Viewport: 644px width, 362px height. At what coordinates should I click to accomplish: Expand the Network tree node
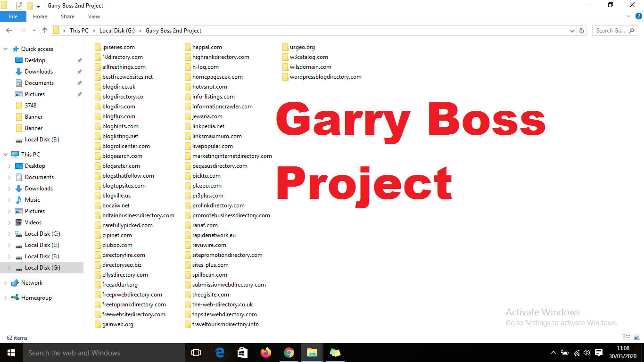tap(5, 283)
